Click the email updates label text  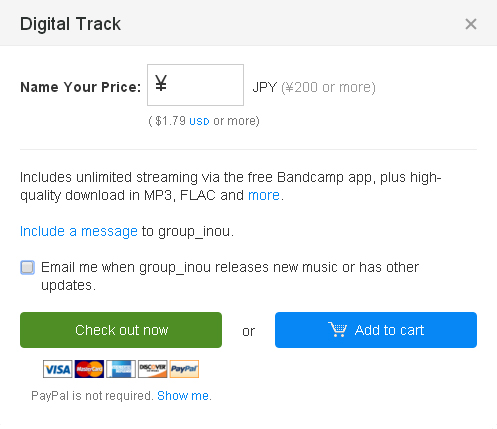(230, 276)
